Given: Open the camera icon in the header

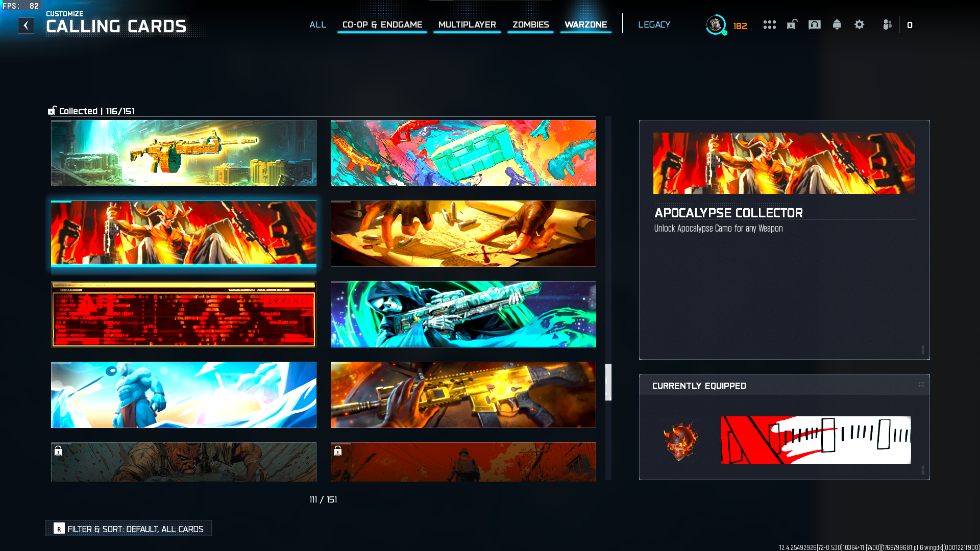Looking at the screenshot, I should pos(815,24).
